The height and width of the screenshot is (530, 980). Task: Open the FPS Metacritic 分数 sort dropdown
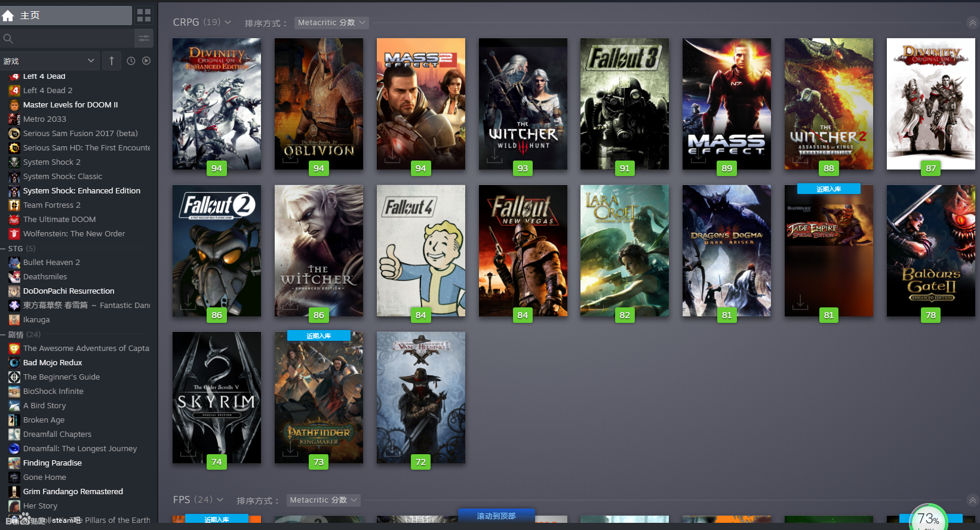323,500
